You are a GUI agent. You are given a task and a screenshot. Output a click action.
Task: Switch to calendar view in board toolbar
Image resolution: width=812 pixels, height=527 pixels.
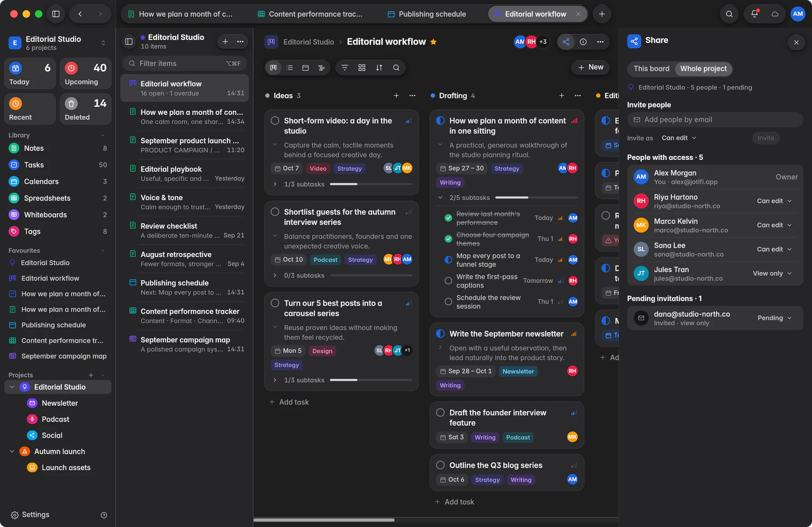[305, 68]
